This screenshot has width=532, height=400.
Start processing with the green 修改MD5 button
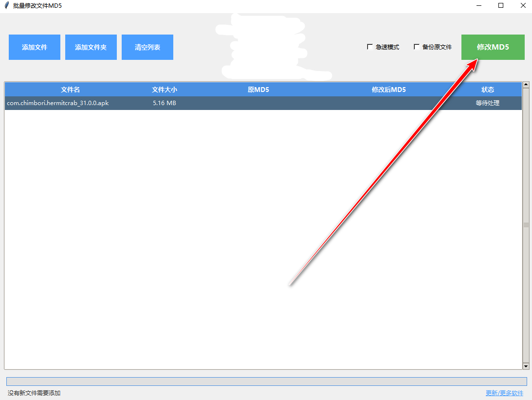(x=493, y=47)
